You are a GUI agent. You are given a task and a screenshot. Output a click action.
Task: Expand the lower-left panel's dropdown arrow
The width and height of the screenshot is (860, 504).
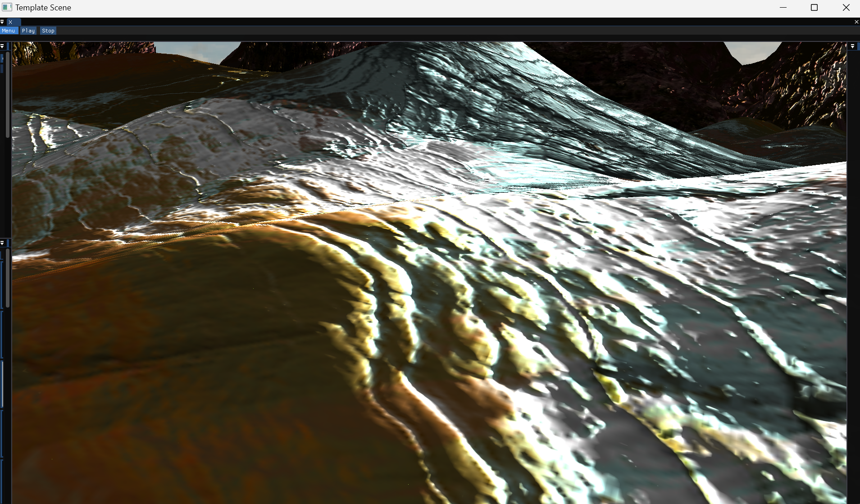2,243
